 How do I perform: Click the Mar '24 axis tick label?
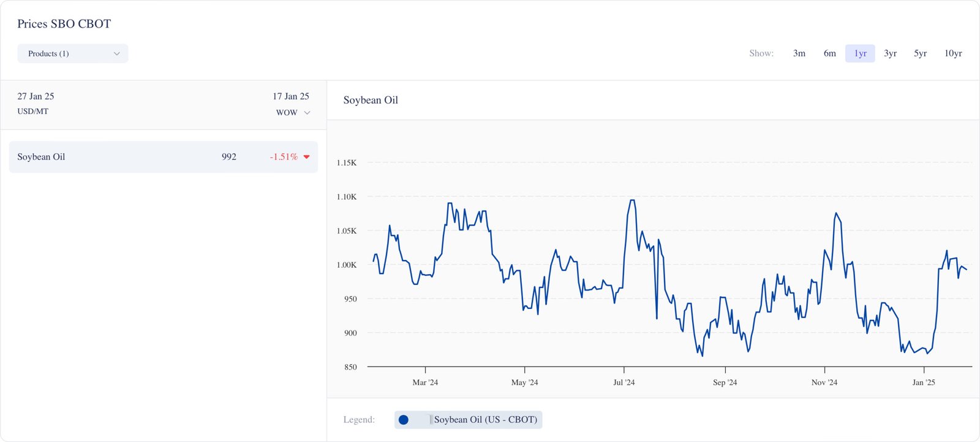point(425,383)
